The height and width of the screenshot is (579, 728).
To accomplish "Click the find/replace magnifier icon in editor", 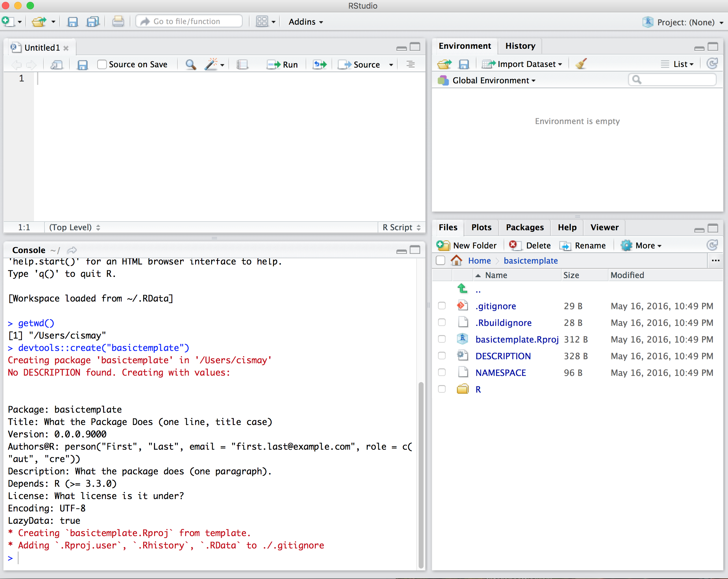I will [191, 65].
